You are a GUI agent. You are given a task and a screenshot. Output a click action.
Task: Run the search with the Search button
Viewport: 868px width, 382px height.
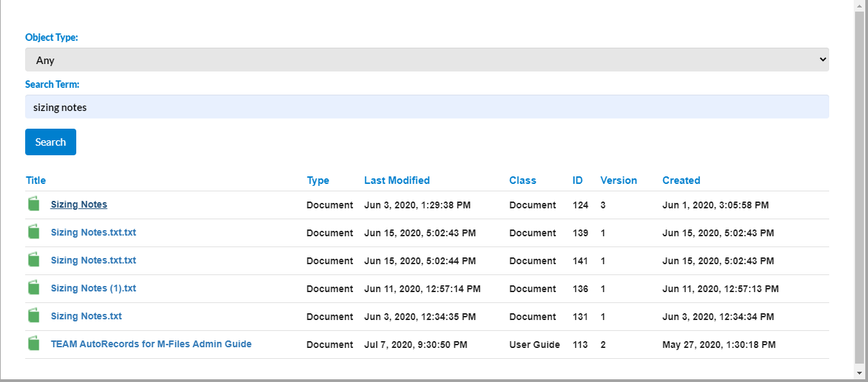(50, 142)
